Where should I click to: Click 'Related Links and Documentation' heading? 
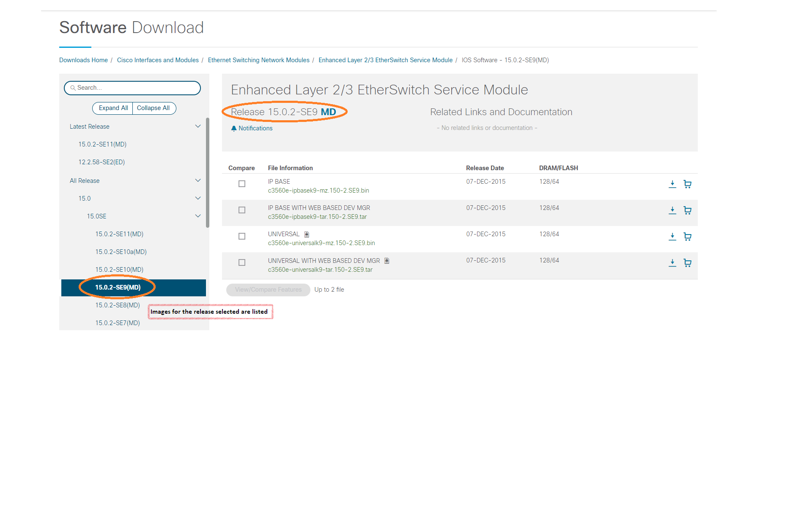[x=501, y=112]
